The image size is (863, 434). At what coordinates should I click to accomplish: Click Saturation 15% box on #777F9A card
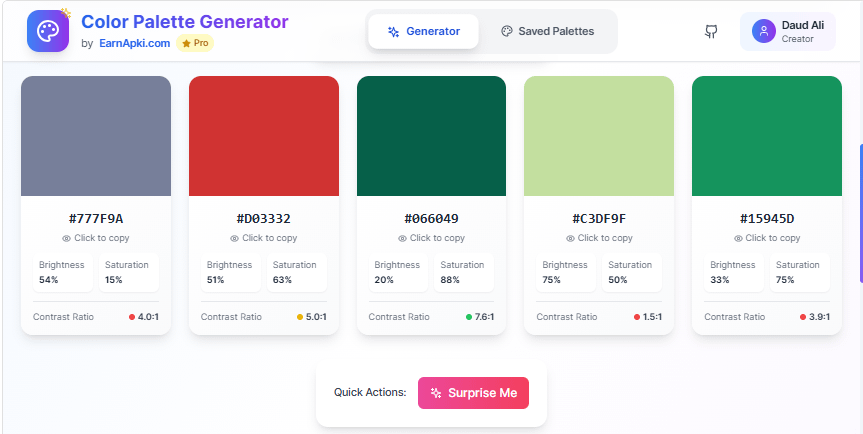tap(129, 272)
